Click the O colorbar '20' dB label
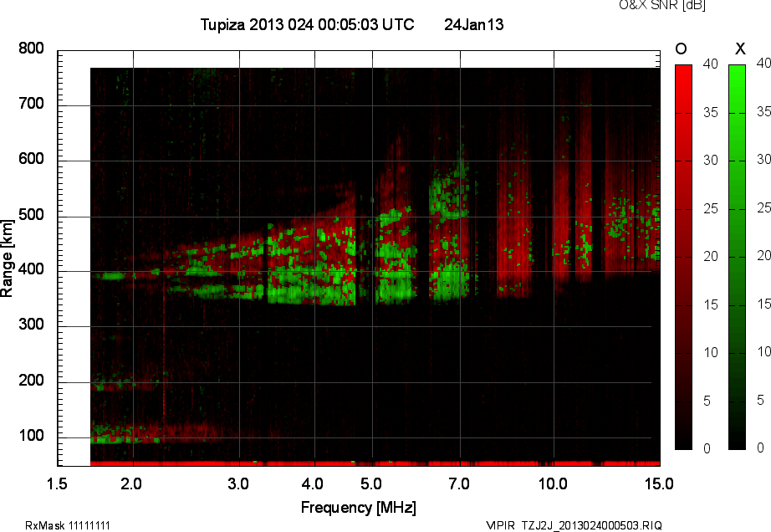The width and height of the screenshot is (771, 532). 711,257
